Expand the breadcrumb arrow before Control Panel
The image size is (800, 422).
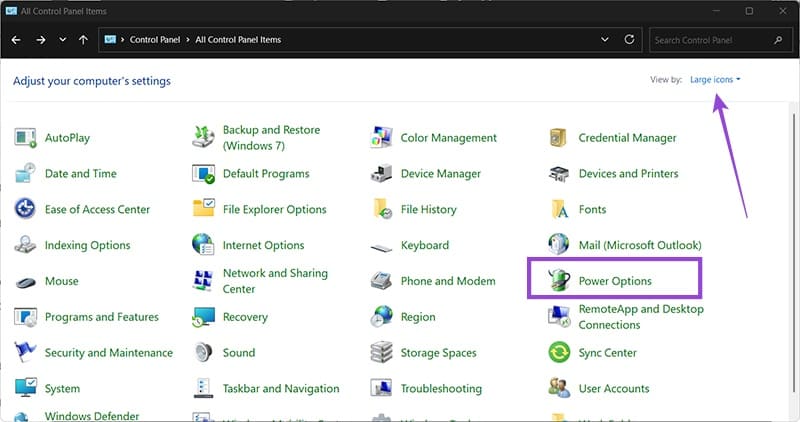tap(123, 40)
